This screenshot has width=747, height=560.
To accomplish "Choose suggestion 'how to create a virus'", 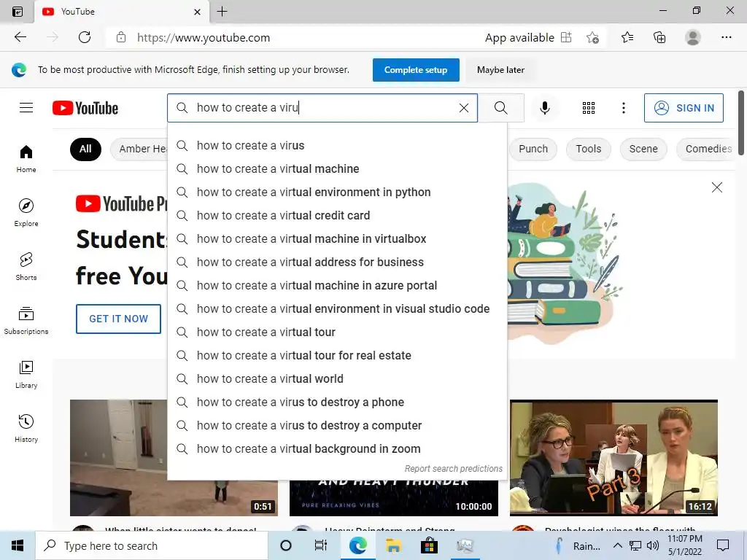I will point(337,145).
